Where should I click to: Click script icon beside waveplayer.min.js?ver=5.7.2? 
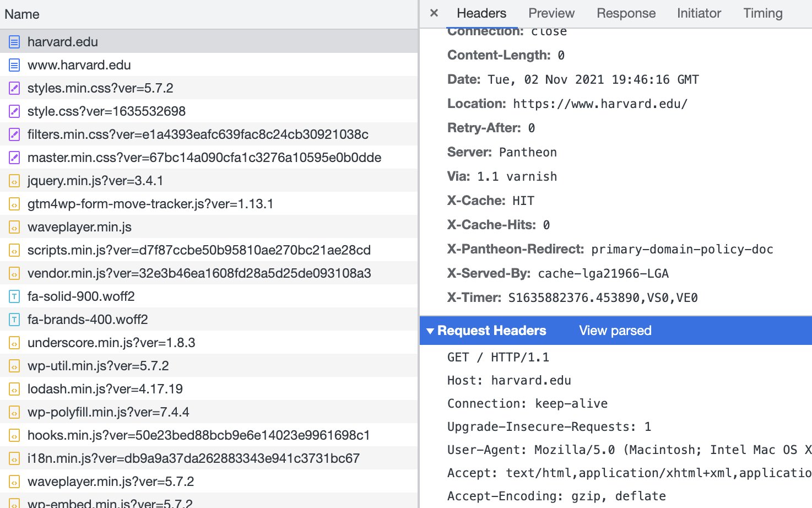coord(14,482)
